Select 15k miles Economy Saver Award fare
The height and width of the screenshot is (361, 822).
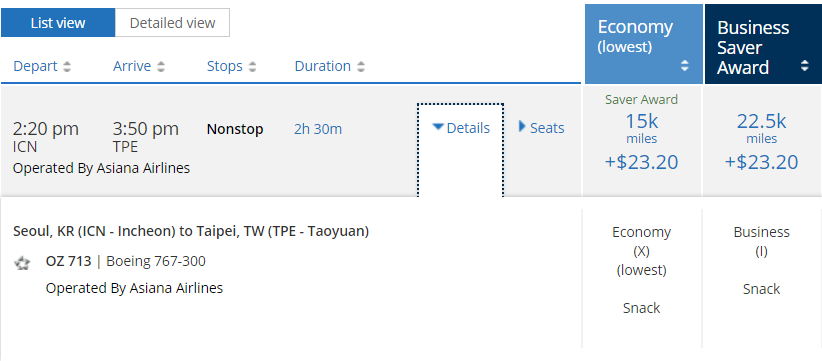(x=642, y=139)
